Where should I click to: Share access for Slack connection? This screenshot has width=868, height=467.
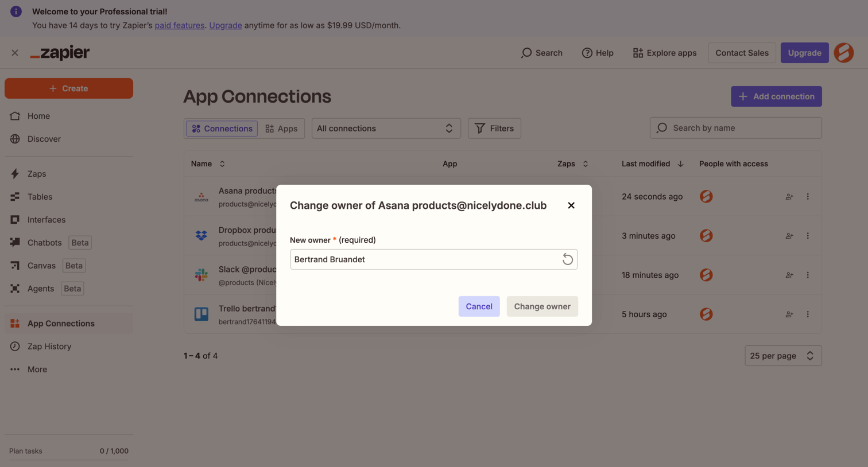point(789,275)
